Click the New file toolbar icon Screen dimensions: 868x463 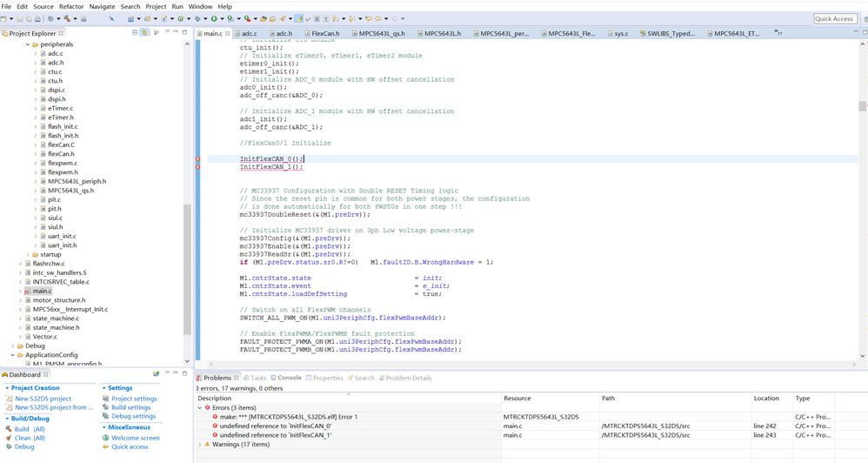click(x=3, y=19)
